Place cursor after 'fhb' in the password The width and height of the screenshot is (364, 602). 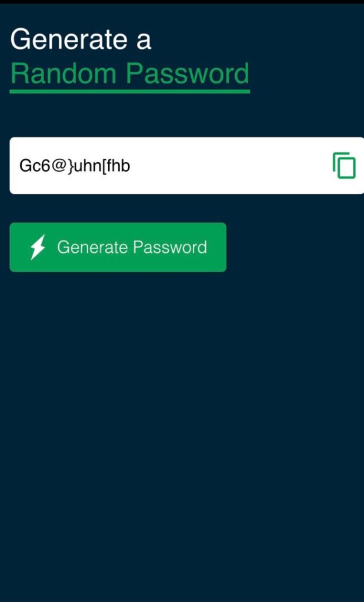point(131,166)
